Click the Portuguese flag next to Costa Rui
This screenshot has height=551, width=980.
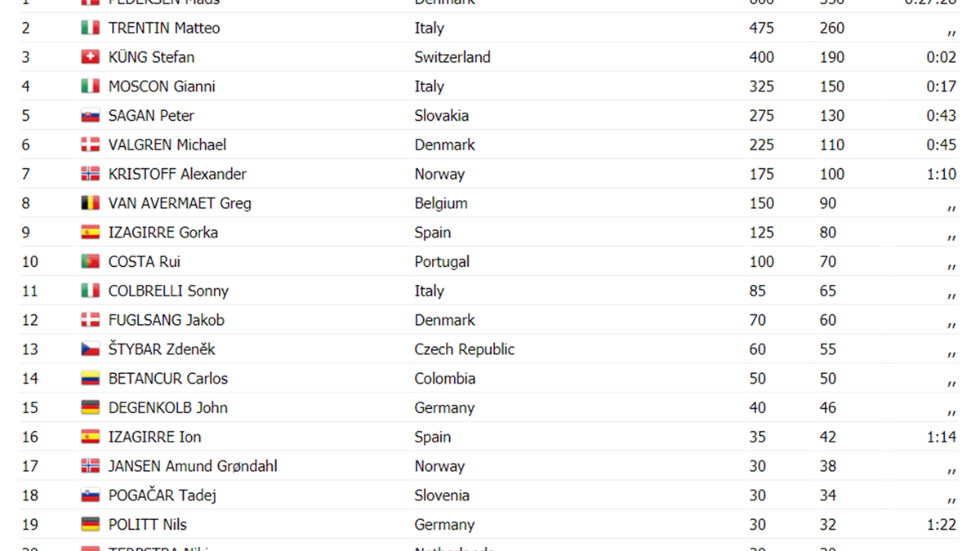90,262
